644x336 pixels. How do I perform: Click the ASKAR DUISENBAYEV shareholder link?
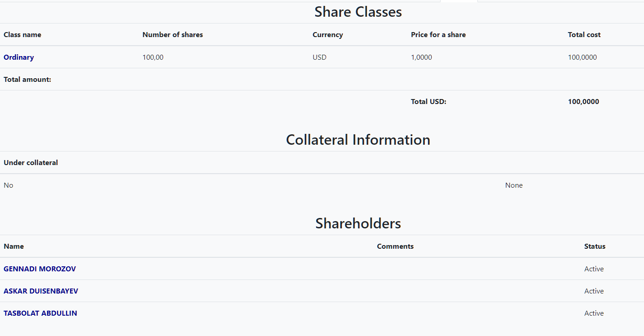(41, 291)
